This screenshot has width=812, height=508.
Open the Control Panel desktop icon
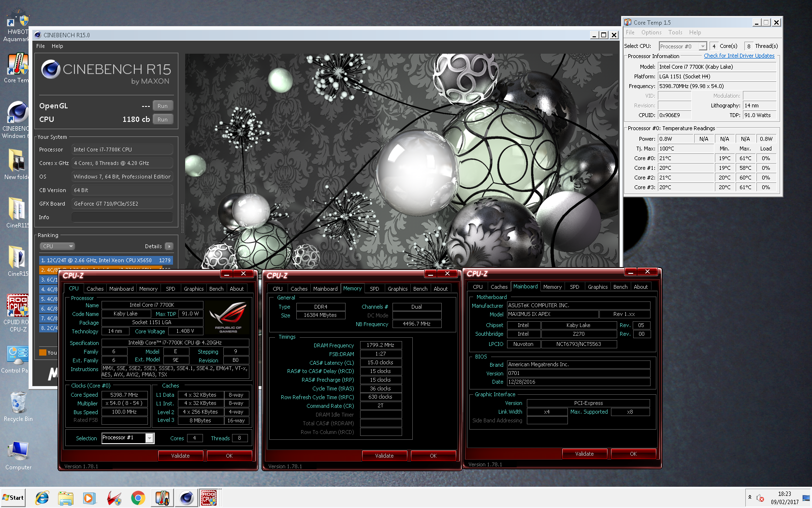pyautogui.click(x=17, y=359)
